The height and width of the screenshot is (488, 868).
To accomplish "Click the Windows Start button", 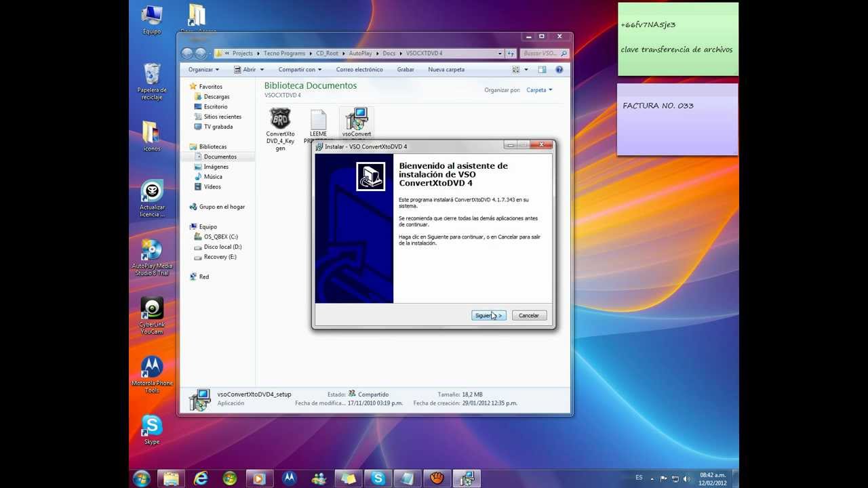I will [x=142, y=478].
